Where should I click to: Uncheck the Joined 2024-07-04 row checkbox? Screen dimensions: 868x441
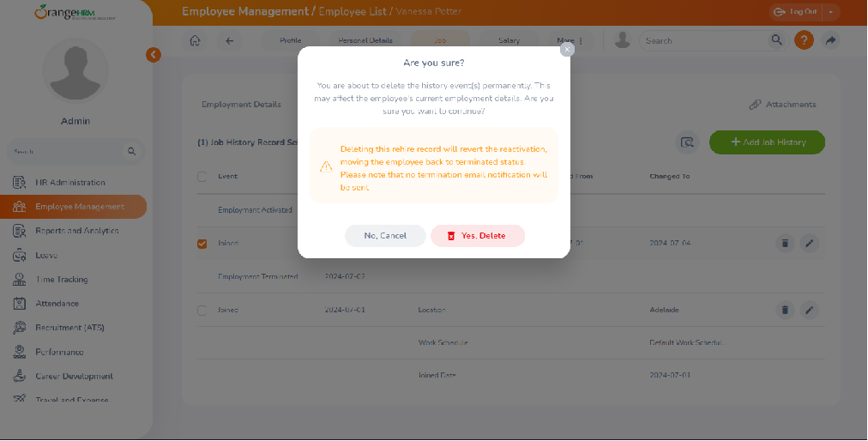click(x=202, y=244)
